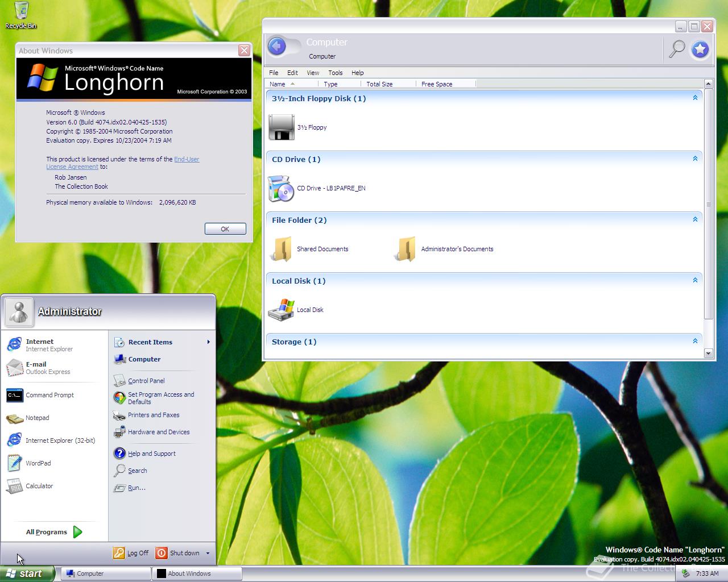This screenshot has height=582, width=728.
Task: Launch Notepad from Start menu
Action: point(55,418)
